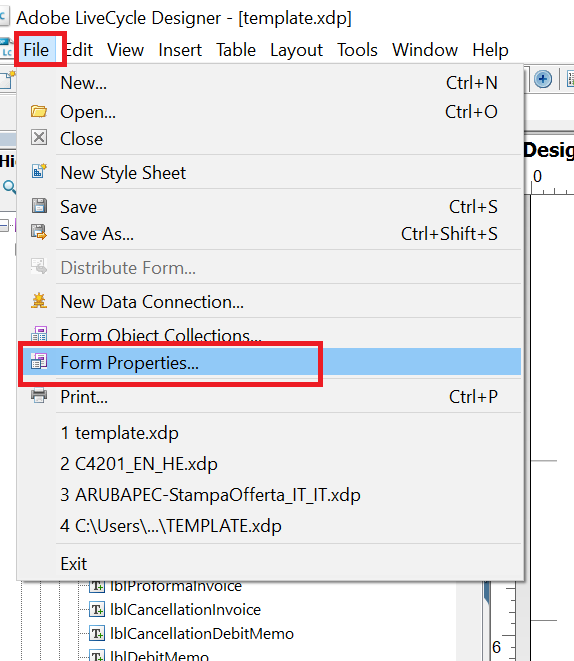Viewport: 574px width, 661px height.
Task: Click the New Style Sheet icon
Action: (39, 172)
